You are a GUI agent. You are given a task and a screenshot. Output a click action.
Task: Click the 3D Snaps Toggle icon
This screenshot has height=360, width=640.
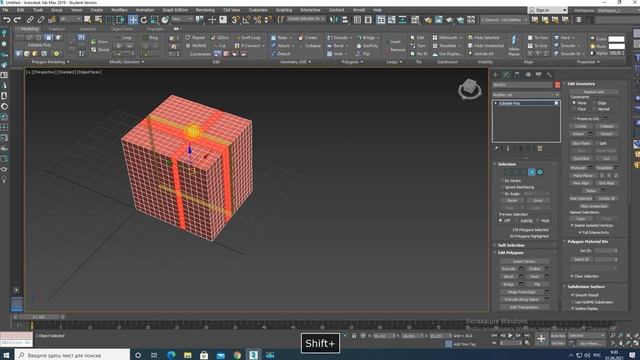pyautogui.click(x=236, y=20)
